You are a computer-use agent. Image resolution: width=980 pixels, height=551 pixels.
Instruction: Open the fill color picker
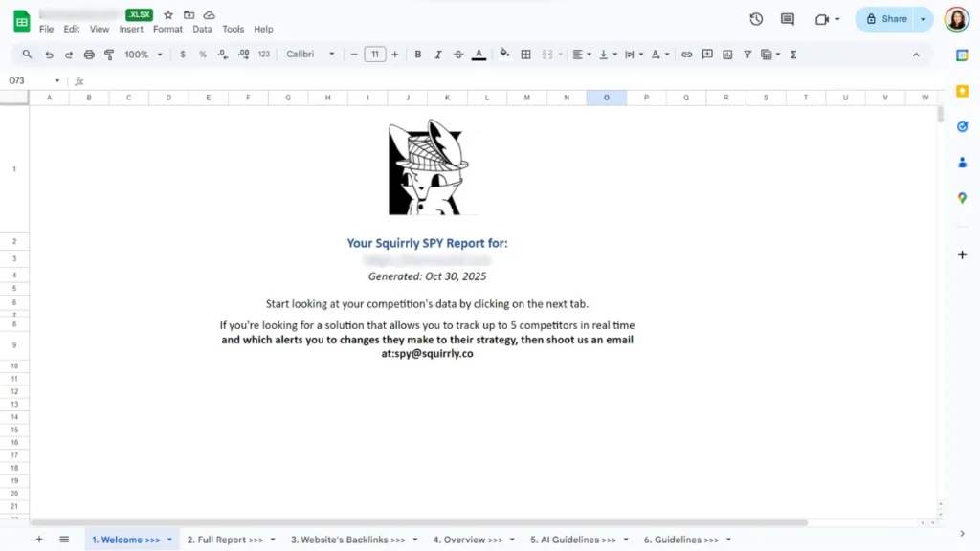(x=504, y=55)
